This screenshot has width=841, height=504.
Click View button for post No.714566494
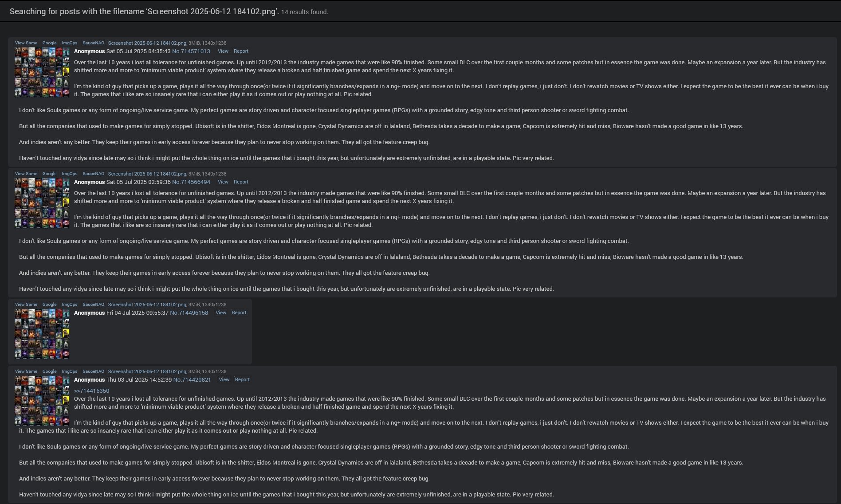pyautogui.click(x=223, y=182)
